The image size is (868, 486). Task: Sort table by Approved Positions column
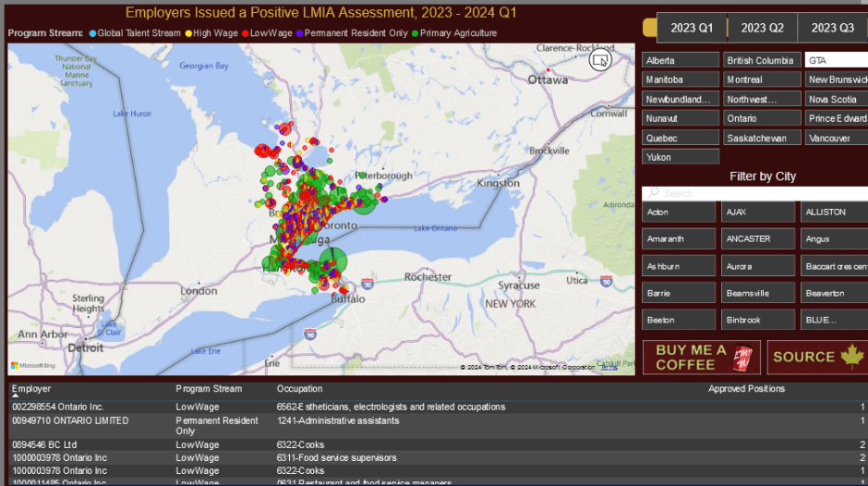pyautogui.click(x=746, y=389)
